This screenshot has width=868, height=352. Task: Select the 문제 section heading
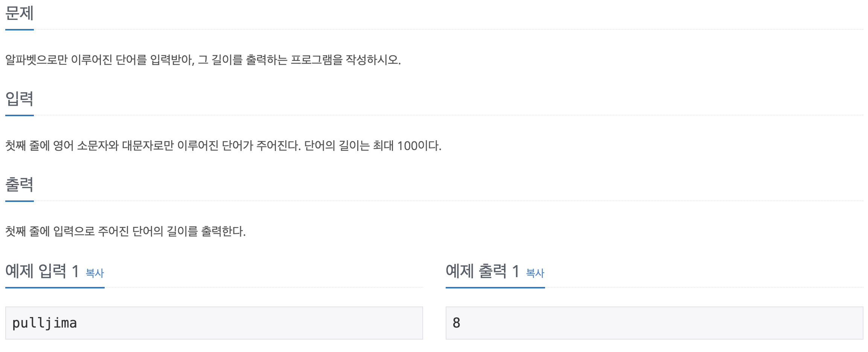pos(20,13)
